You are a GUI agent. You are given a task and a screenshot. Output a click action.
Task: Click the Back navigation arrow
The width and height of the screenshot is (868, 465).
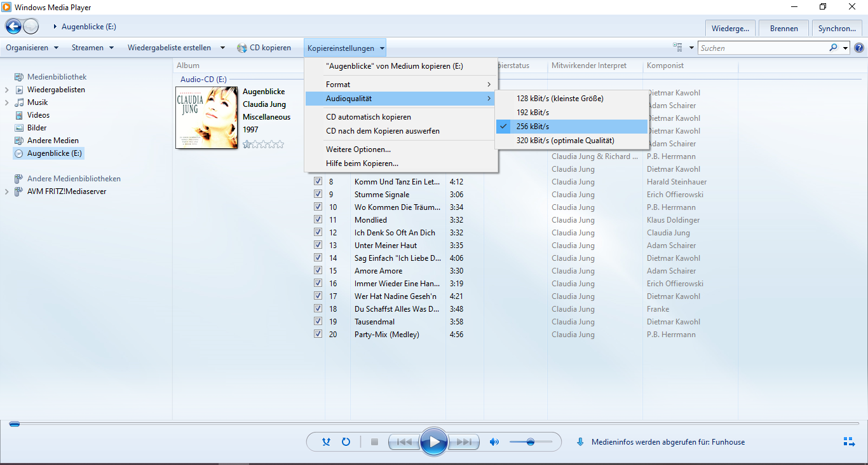point(13,27)
